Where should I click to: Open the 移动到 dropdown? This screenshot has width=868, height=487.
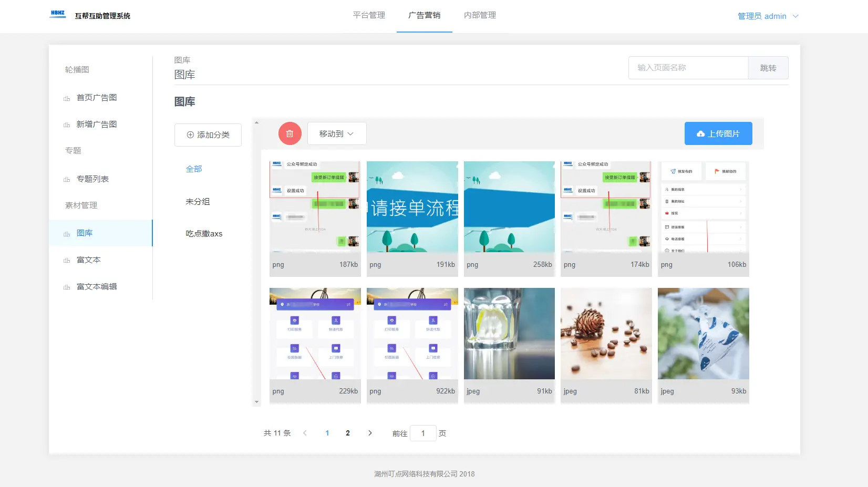[336, 134]
